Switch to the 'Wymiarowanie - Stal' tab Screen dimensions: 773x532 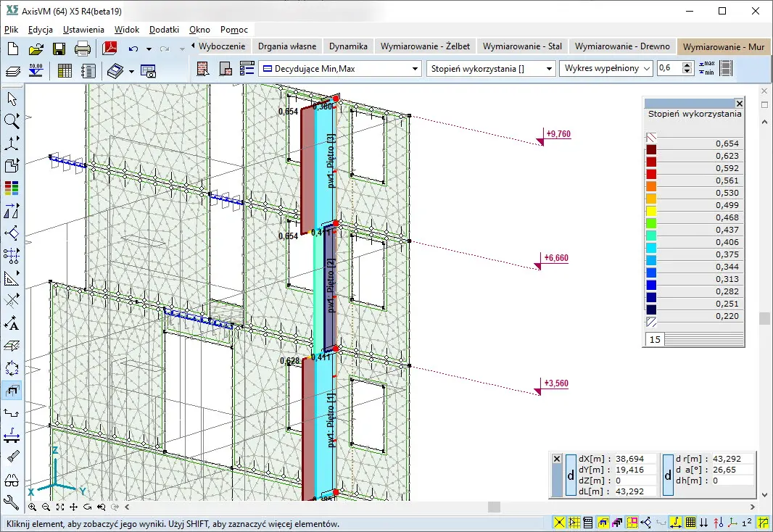tap(522, 46)
